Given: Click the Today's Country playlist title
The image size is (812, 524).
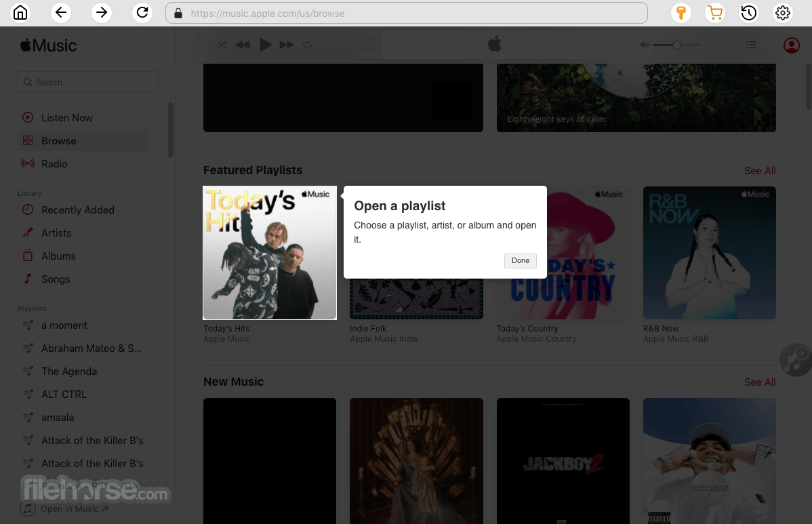Looking at the screenshot, I should pyautogui.click(x=527, y=328).
